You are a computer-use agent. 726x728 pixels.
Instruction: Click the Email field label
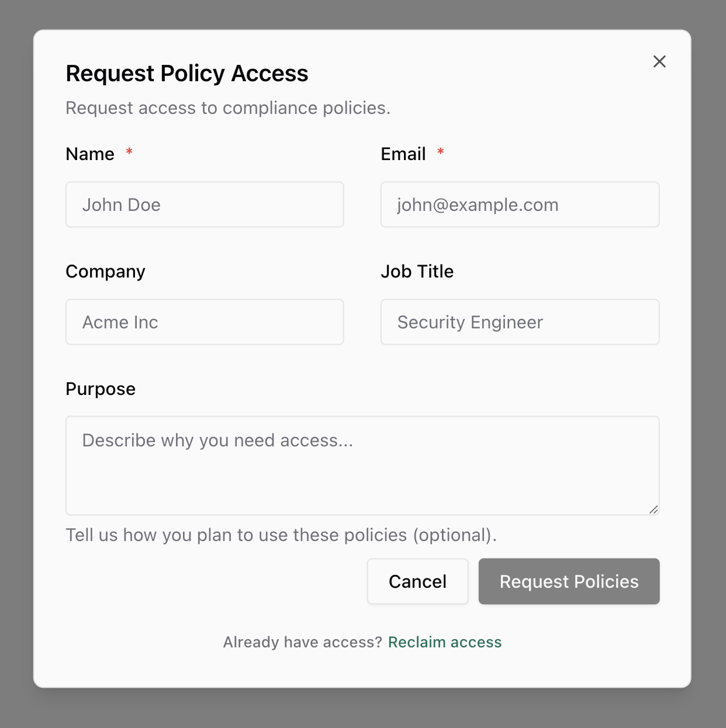point(403,154)
